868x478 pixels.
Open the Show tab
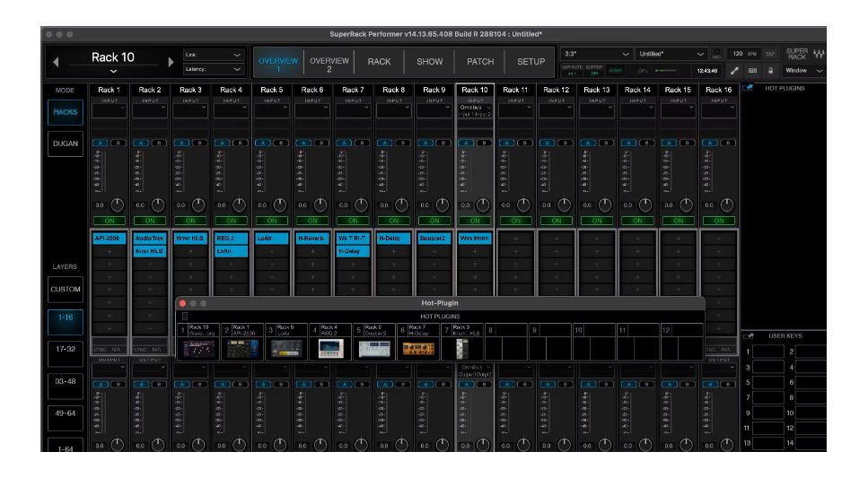tap(430, 62)
